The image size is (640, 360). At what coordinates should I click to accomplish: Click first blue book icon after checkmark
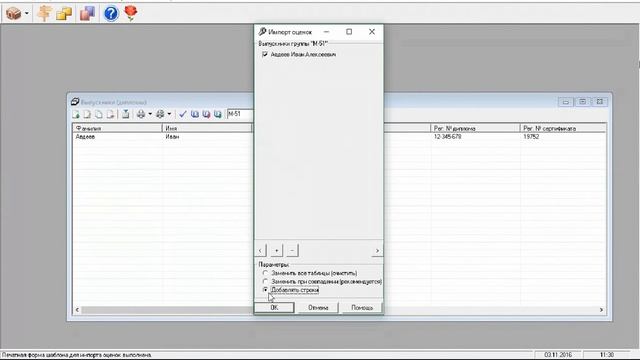click(195, 114)
